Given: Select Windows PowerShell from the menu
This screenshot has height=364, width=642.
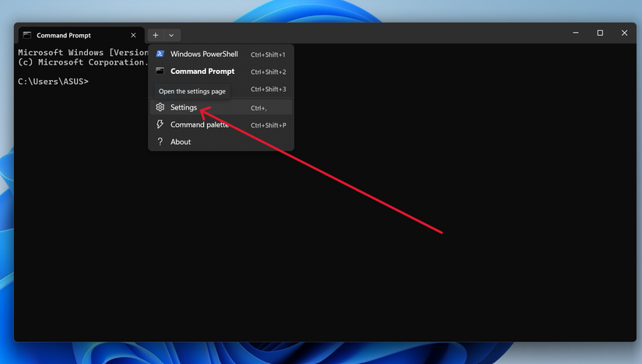Looking at the screenshot, I should click(204, 54).
